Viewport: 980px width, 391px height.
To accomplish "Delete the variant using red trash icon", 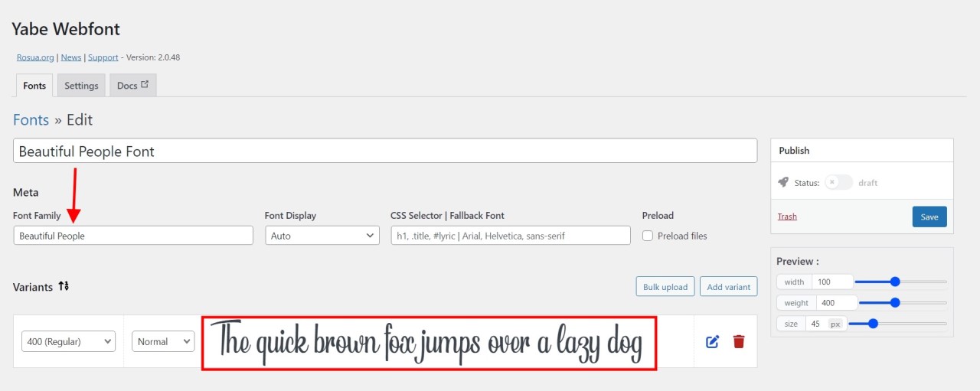I will tap(739, 341).
